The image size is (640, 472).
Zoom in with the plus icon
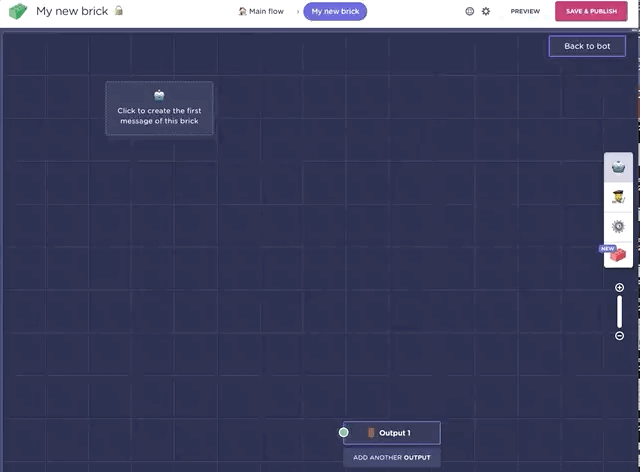point(619,287)
